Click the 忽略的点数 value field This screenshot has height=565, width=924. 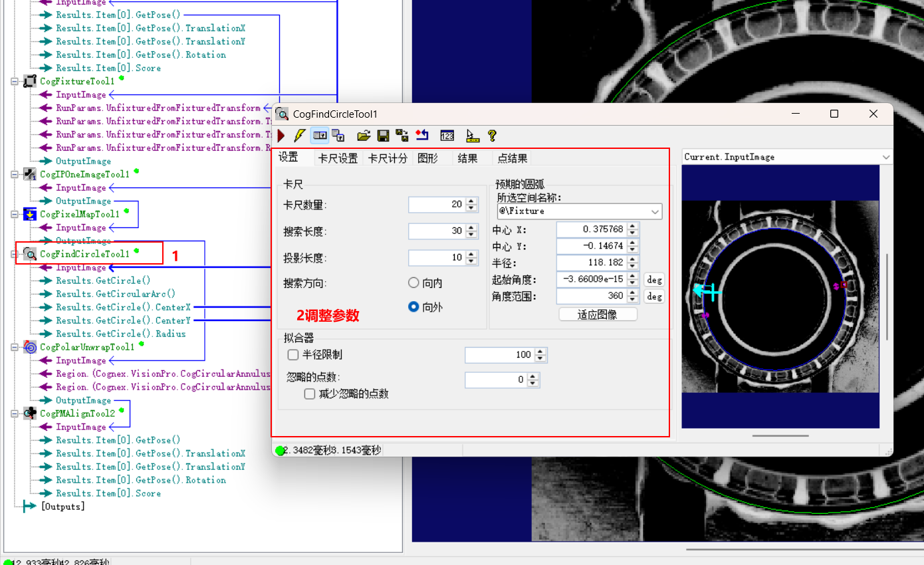495,380
